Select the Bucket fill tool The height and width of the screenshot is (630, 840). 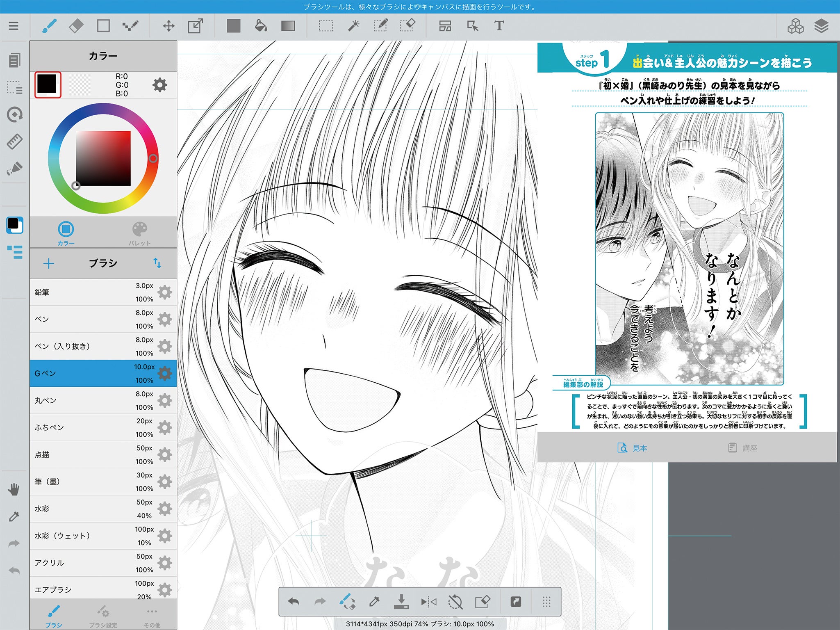[261, 26]
